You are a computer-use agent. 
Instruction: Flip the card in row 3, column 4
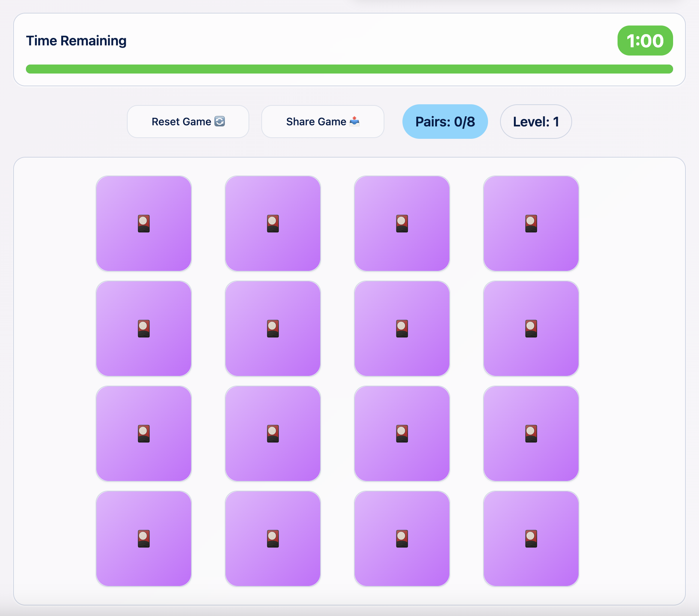tap(531, 434)
